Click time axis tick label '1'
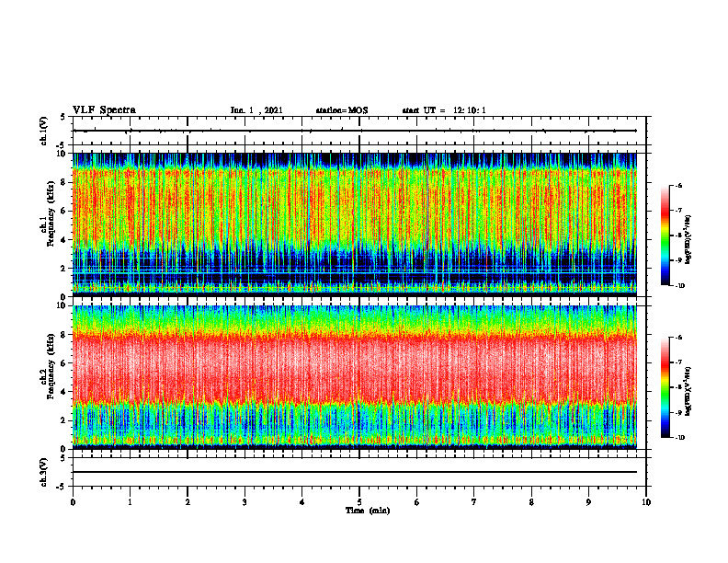 130,502
